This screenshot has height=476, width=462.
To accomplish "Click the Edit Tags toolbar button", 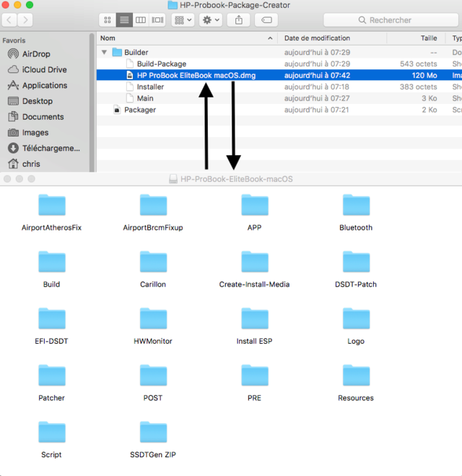I will point(266,20).
